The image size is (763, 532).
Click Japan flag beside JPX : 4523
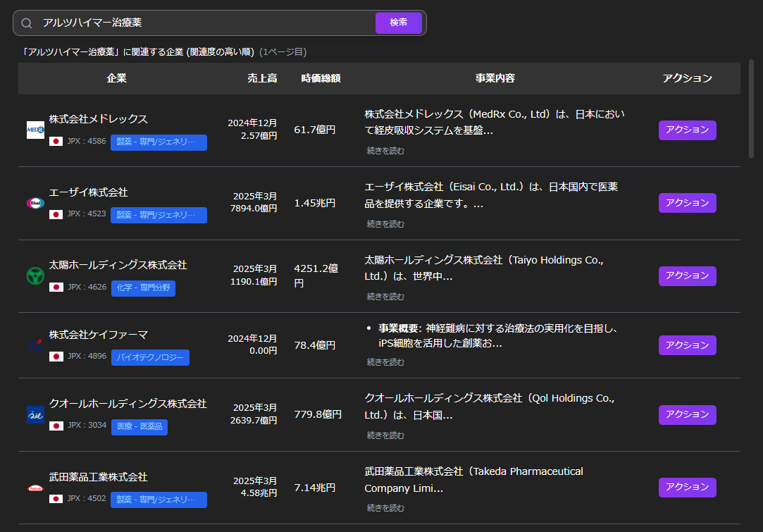(56, 214)
